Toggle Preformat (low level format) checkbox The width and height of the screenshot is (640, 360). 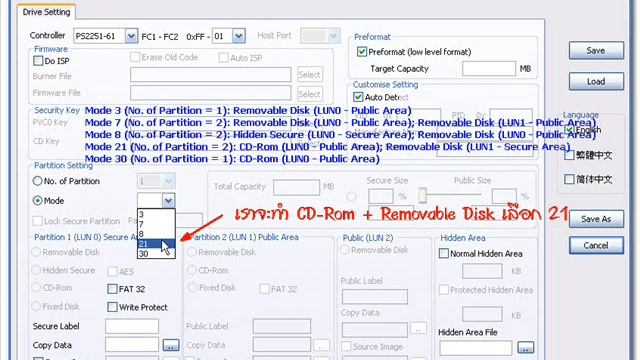click(362, 52)
